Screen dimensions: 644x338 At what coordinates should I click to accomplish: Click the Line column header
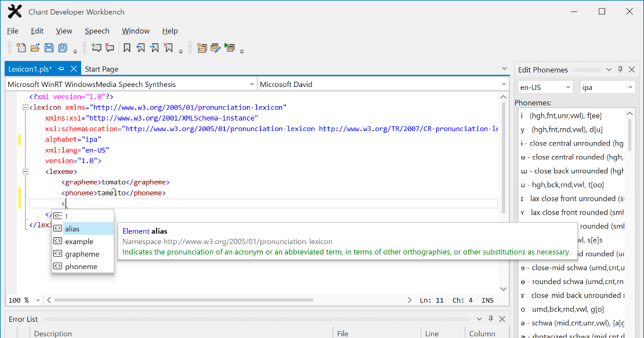tap(443, 333)
